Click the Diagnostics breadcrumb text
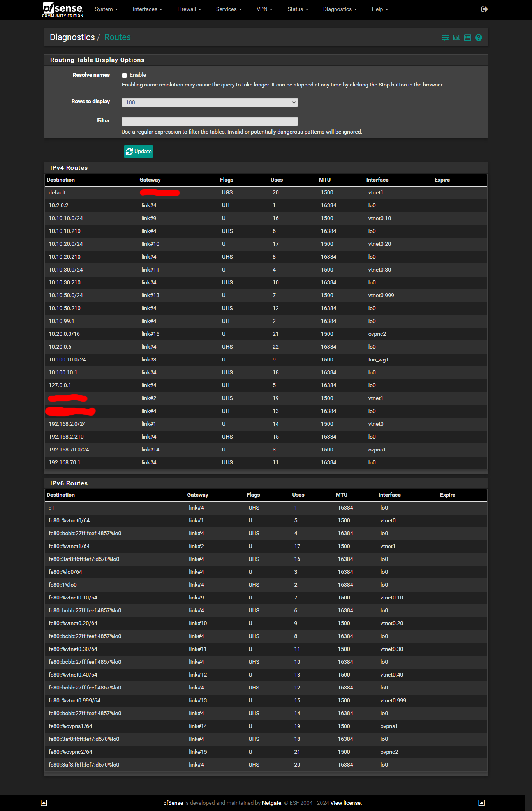Viewport: 532px width, 811px height. (x=72, y=37)
